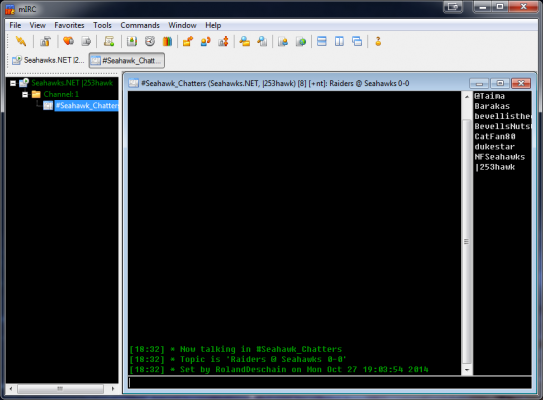This screenshot has height=400, width=543.
Task: Select bevellisthe nick in the list
Action: click(502, 116)
